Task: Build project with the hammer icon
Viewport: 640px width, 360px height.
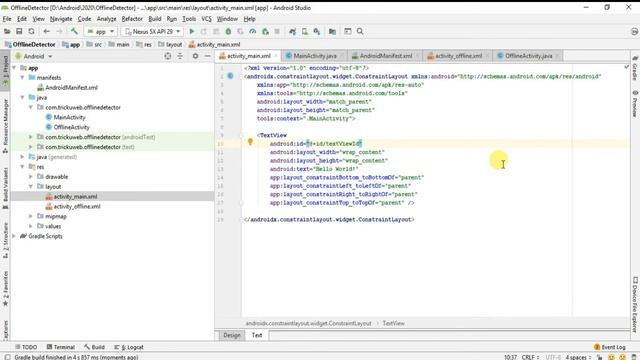Action: pyautogui.click(x=74, y=31)
